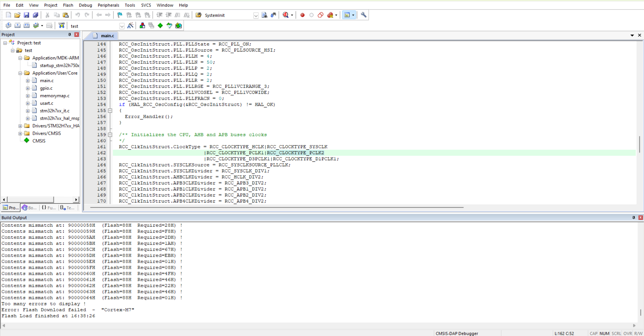Open the Peripherals menu
Viewport: 644px width, 336px height.
tap(108, 5)
